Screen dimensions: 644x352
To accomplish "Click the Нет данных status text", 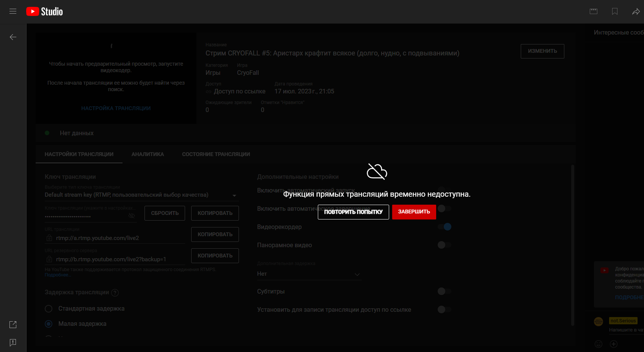I will pyautogui.click(x=77, y=133).
